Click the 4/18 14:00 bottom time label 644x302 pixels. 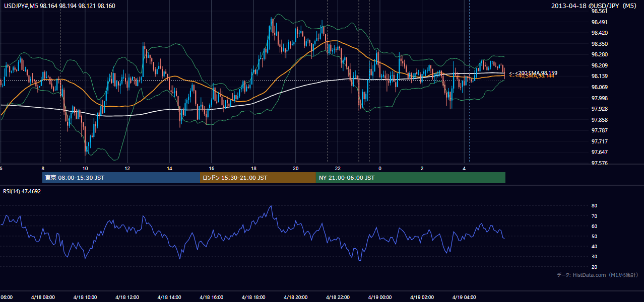(169, 297)
